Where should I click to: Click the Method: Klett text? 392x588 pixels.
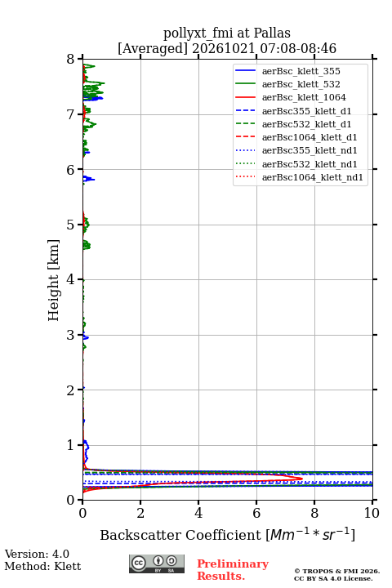(x=42, y=566)
